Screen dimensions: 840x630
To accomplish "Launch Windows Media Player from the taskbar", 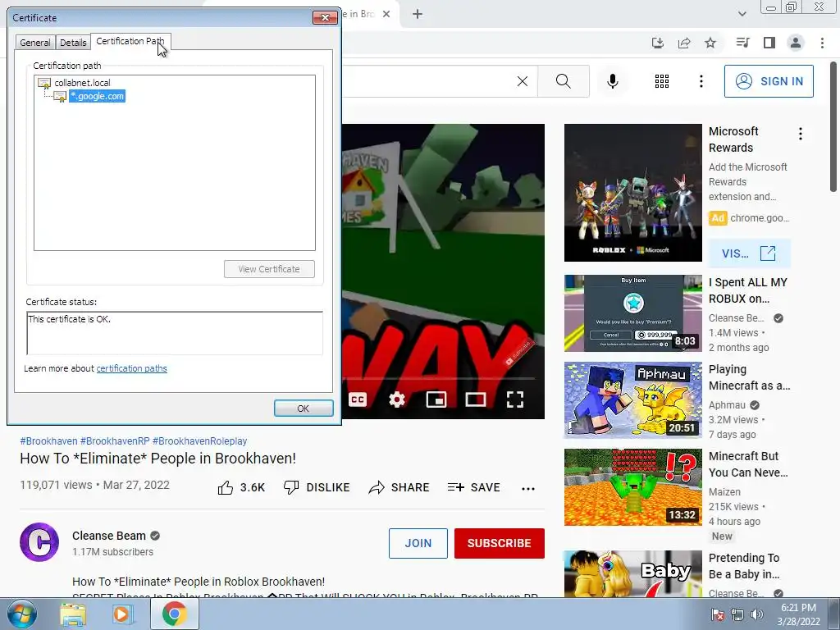I will click(121, 615).
